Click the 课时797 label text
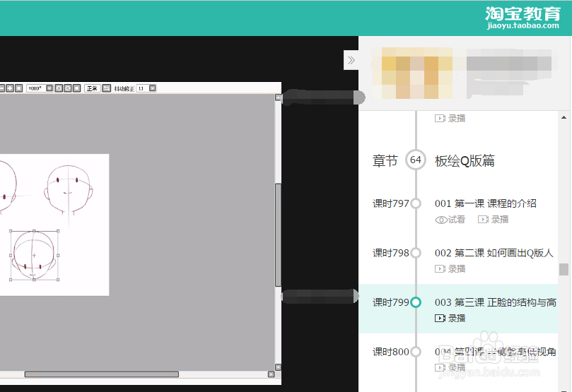Image resolution: width=572 pixels, height=392 pixels. click(391, 203)
